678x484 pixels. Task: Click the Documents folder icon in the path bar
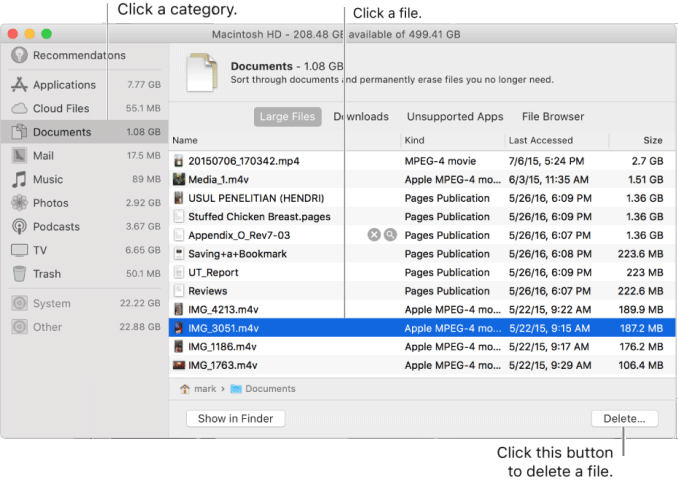(236, 388)
